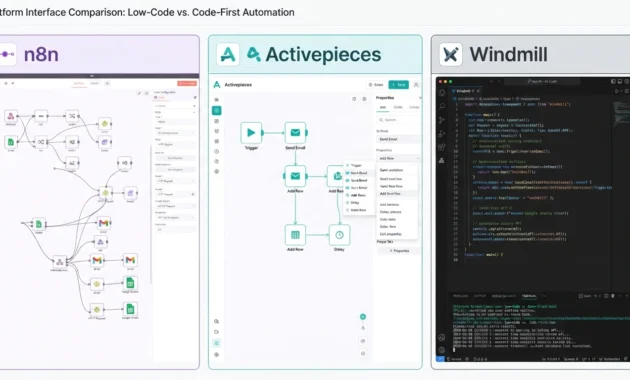Click the Search field in Activepieces Properties

(x=399, y=120)
